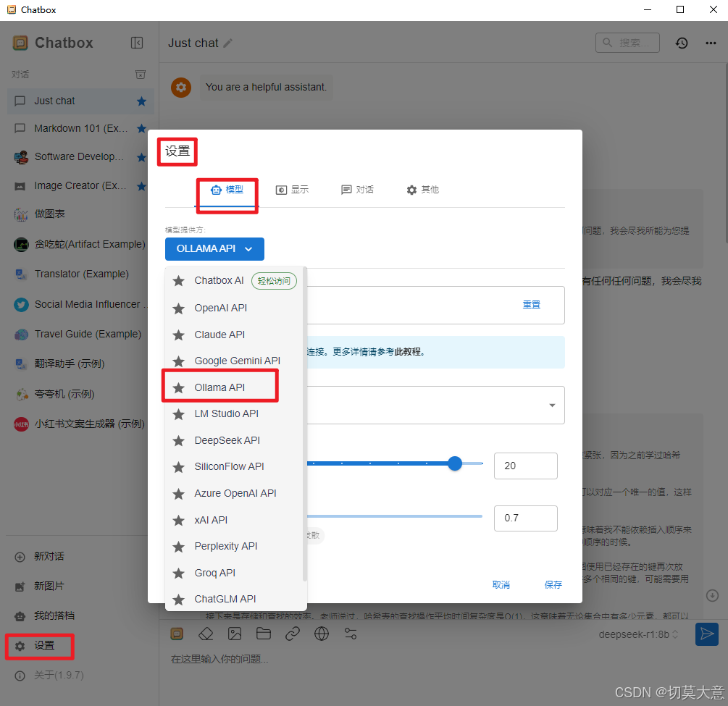Choose Azure OpenAI API provider
This screenshot has height=706, width=728.
point(234,493)
